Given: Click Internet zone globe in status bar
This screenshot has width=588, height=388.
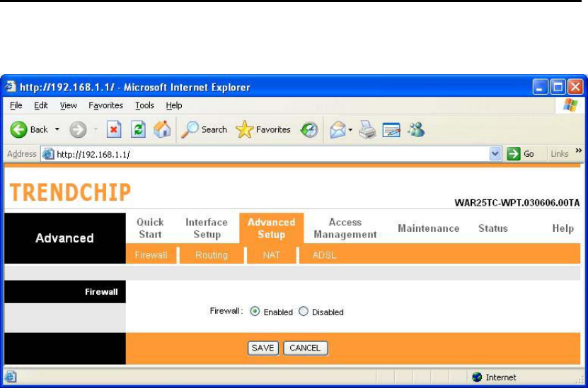Looking at the screenshot, I should coord(477,377).
